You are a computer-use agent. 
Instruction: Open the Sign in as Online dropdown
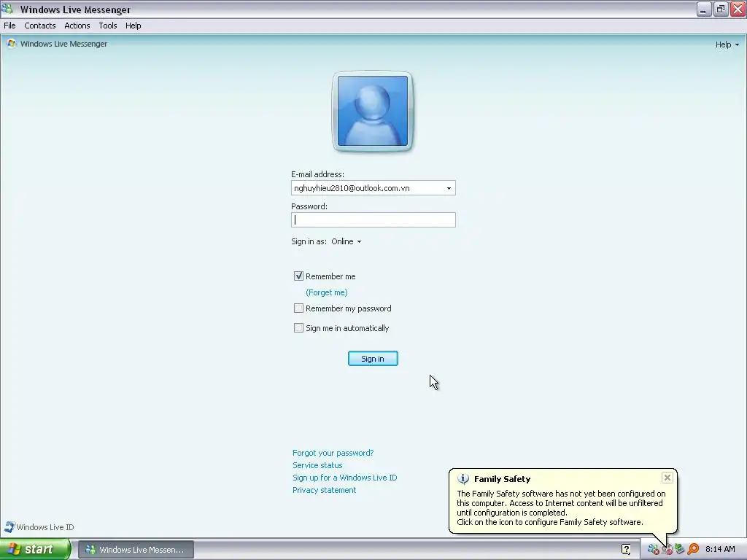(x=347, y=241)
